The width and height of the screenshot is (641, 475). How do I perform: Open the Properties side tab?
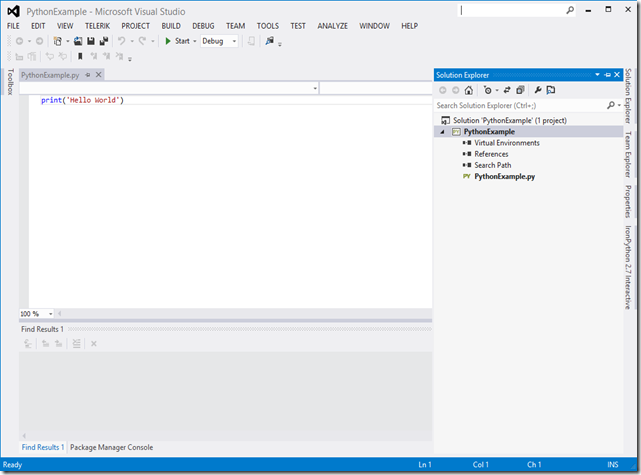(x=628, y=202)
